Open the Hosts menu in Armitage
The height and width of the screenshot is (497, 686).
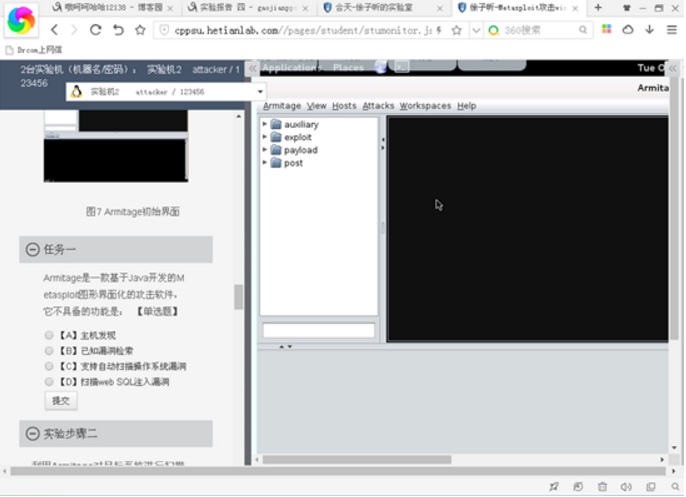[x=344, y=105]
